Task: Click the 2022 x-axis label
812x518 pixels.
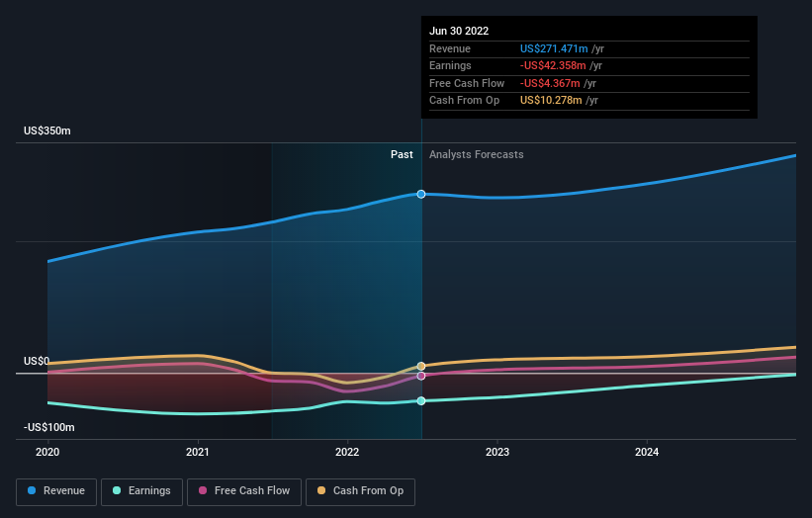Action: coord(347,452)
